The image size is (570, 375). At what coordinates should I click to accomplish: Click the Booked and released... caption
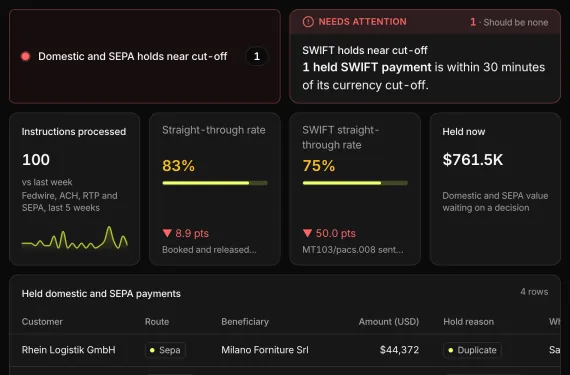pyautogui.click(x=209, y=250)
